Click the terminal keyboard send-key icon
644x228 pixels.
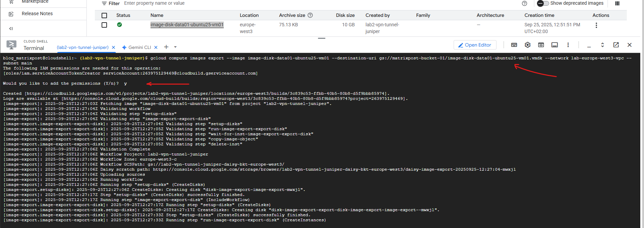[x=514, y=45]
